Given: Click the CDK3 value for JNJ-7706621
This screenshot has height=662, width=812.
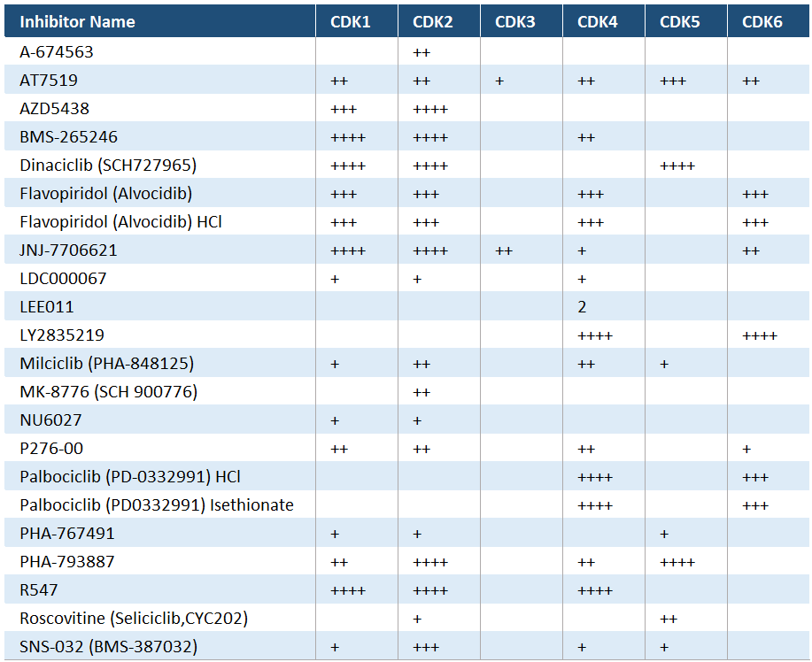Looking at the screenshot, I should 504,251.
